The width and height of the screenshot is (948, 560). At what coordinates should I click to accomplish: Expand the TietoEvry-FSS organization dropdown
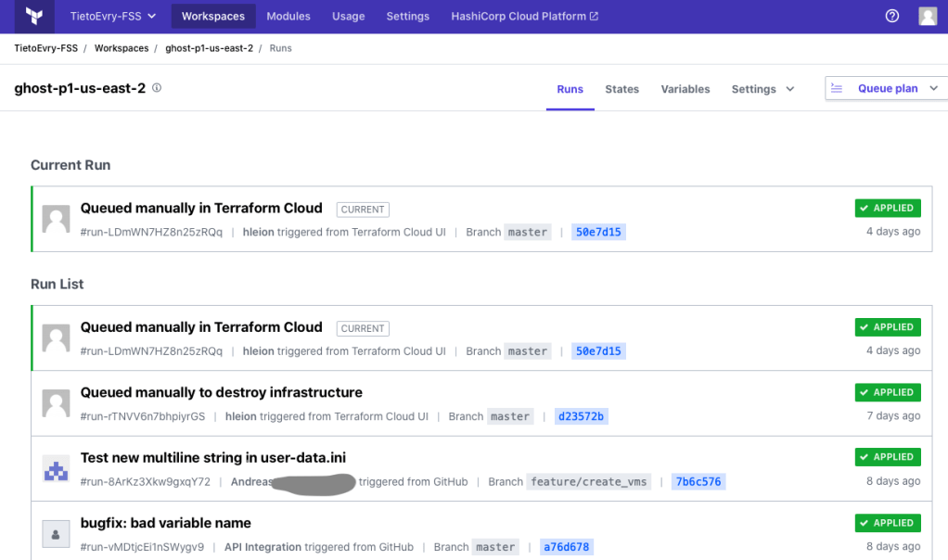113,17
